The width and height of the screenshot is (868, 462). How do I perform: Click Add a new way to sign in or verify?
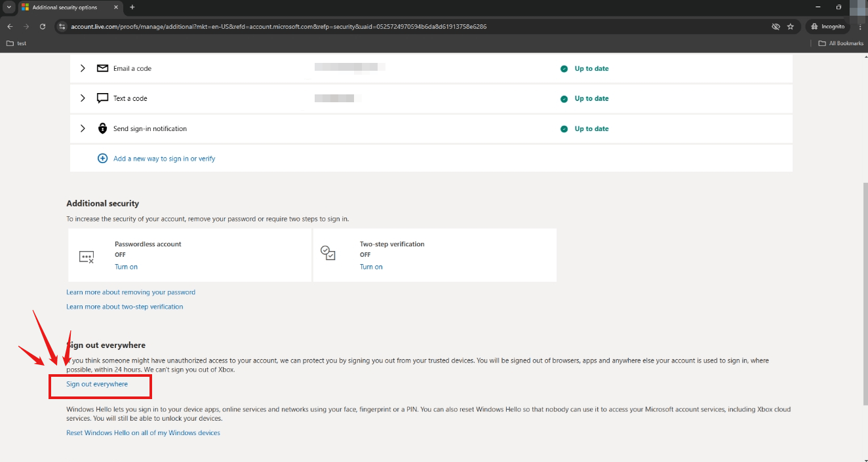pyautogui.click(x=164, y=159)
